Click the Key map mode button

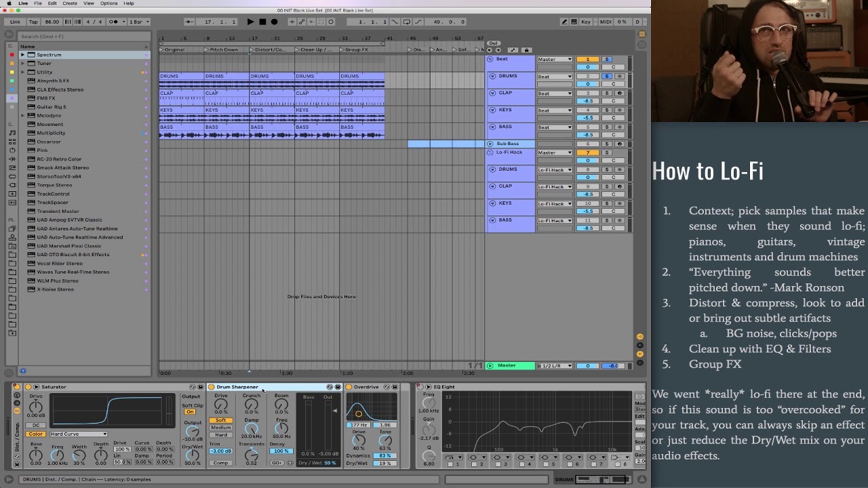[586, 22]
